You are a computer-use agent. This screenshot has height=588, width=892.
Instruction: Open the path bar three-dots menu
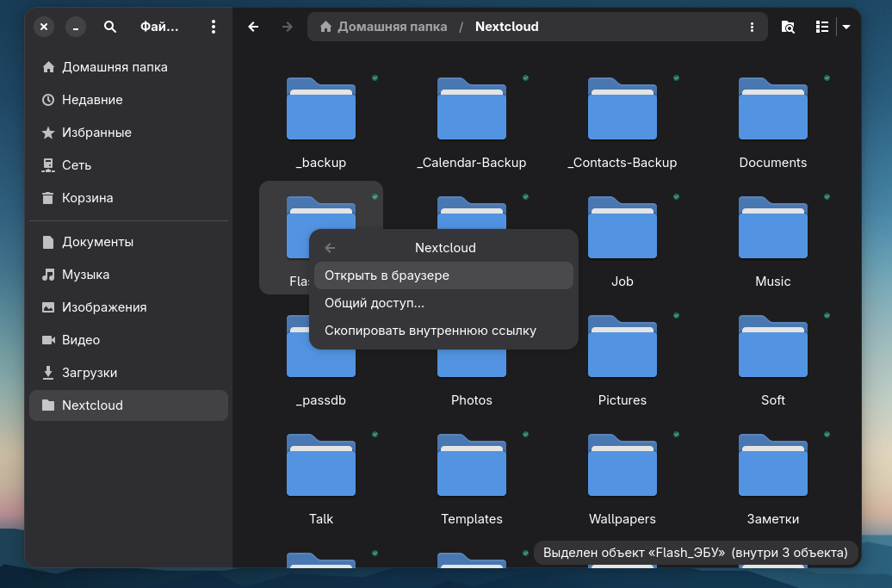[752, 27]
